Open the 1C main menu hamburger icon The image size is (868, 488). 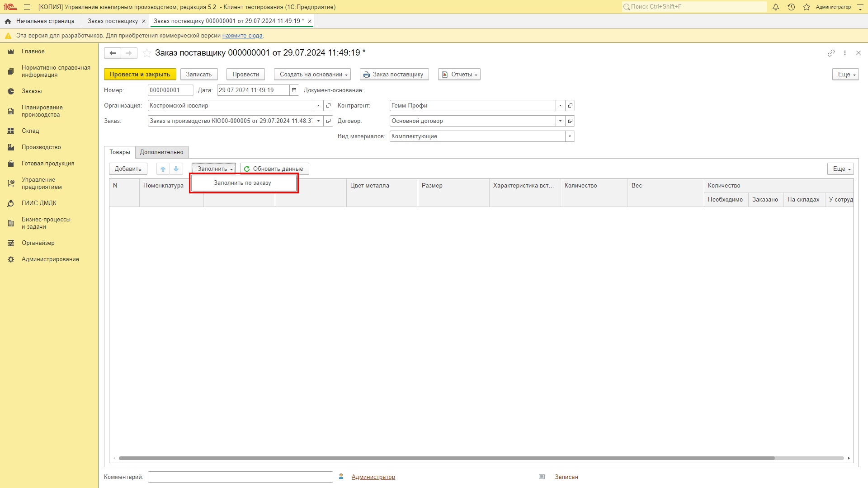pyautogui.click(x=27, y=7)
